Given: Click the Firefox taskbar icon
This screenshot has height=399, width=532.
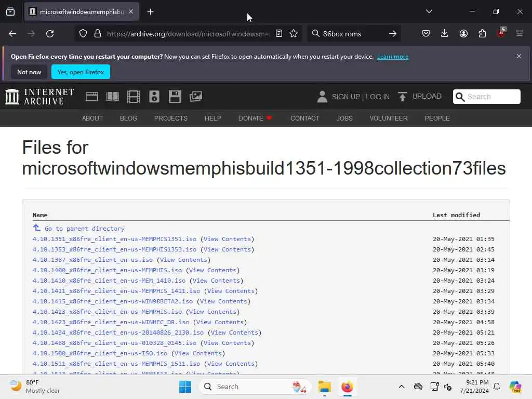Looking at the screenshot, I should tap(347, 387).
